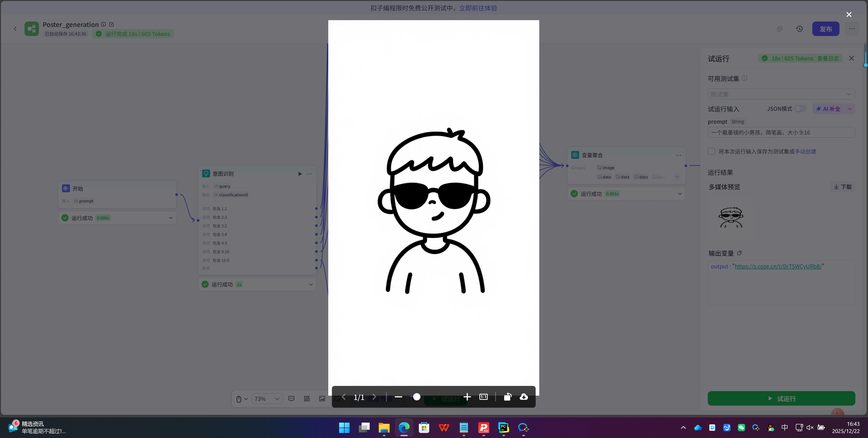The image size is (868, 438).
Task: Go to next image arrow
Action: coord(374,397)
